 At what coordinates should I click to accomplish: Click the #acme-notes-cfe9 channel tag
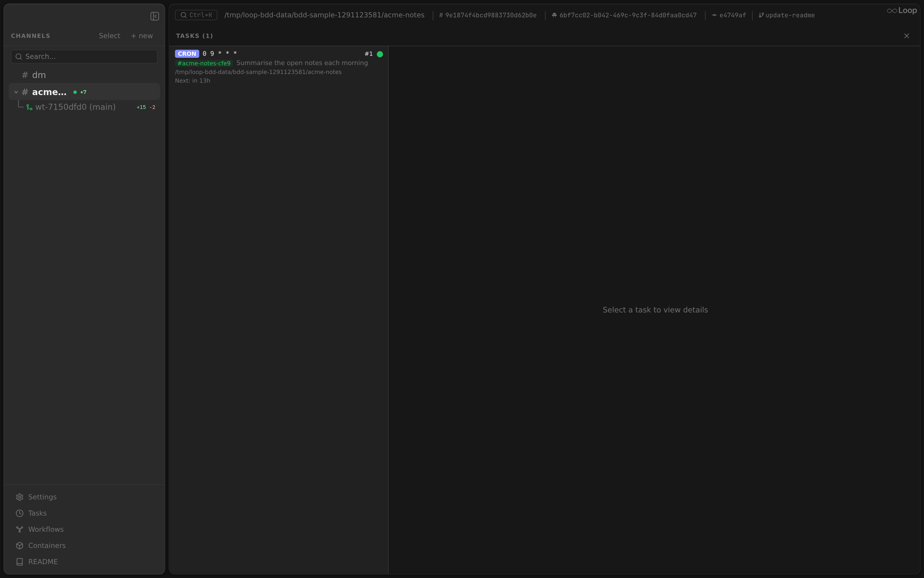click(204, 63)
